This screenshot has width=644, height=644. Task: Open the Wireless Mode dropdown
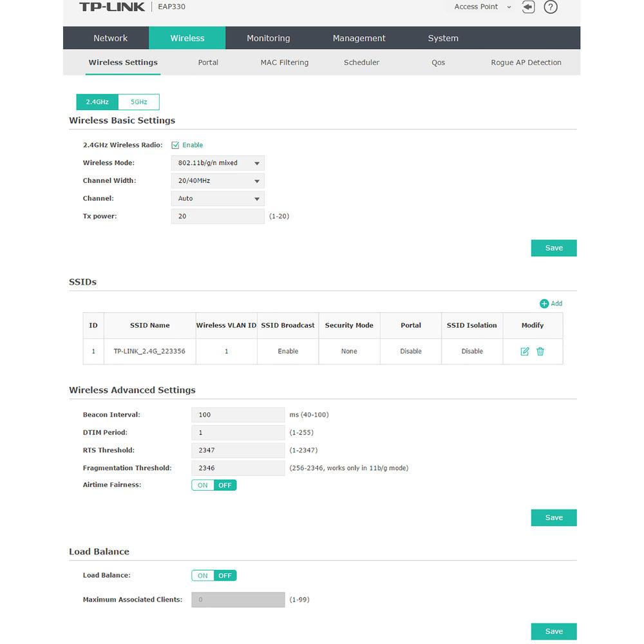click(218, 164)
